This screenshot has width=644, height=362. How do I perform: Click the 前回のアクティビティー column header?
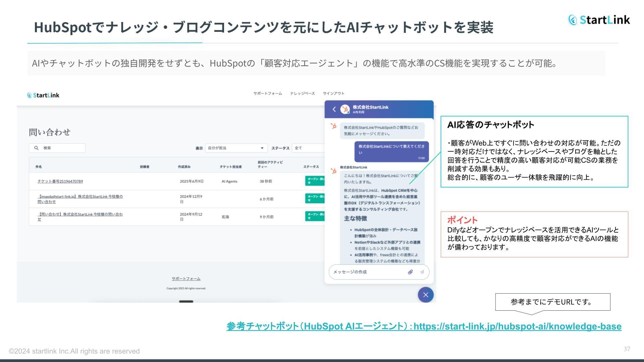click(x=270, y=164)
